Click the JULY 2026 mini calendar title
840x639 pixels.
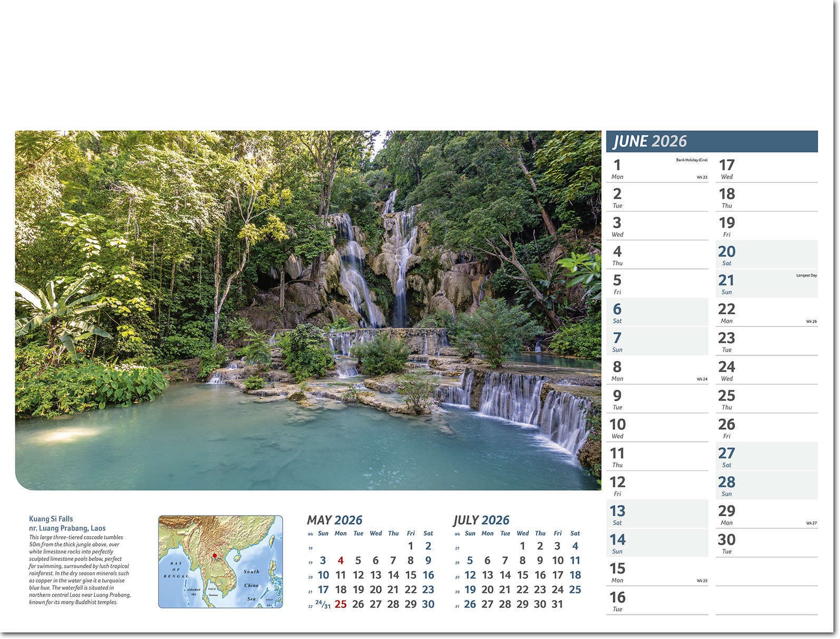[x=481, y=520]
